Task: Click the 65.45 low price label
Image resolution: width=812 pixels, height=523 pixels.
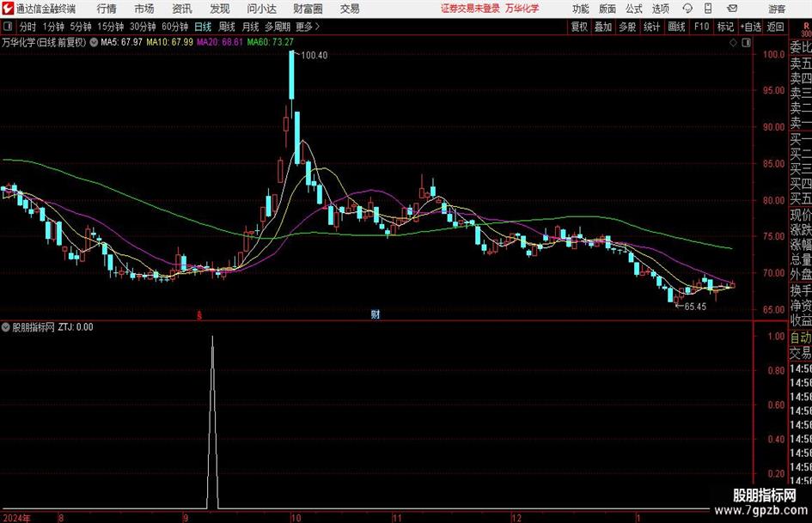Action: (x=695, y=307)
